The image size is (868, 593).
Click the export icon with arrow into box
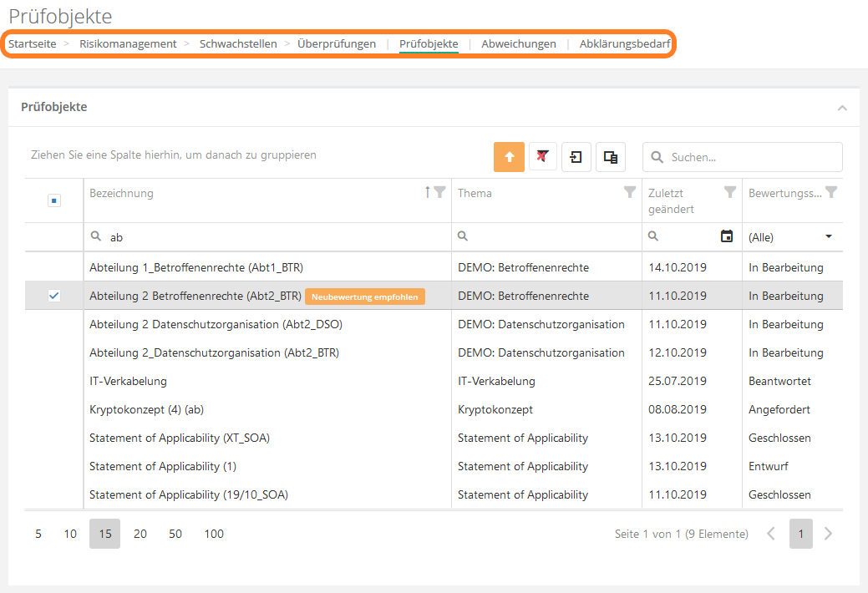(x=576, y=157)
